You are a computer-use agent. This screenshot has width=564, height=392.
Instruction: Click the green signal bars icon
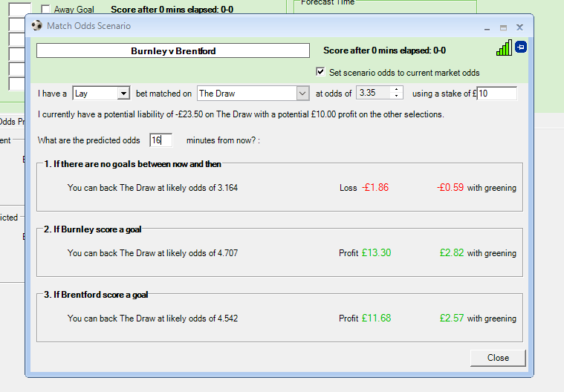pyautogui.click(x=504, y=48)
